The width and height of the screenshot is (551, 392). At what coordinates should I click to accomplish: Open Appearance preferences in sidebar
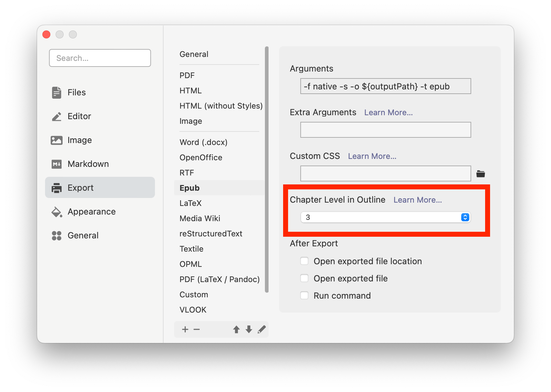(x=91, y=212)
